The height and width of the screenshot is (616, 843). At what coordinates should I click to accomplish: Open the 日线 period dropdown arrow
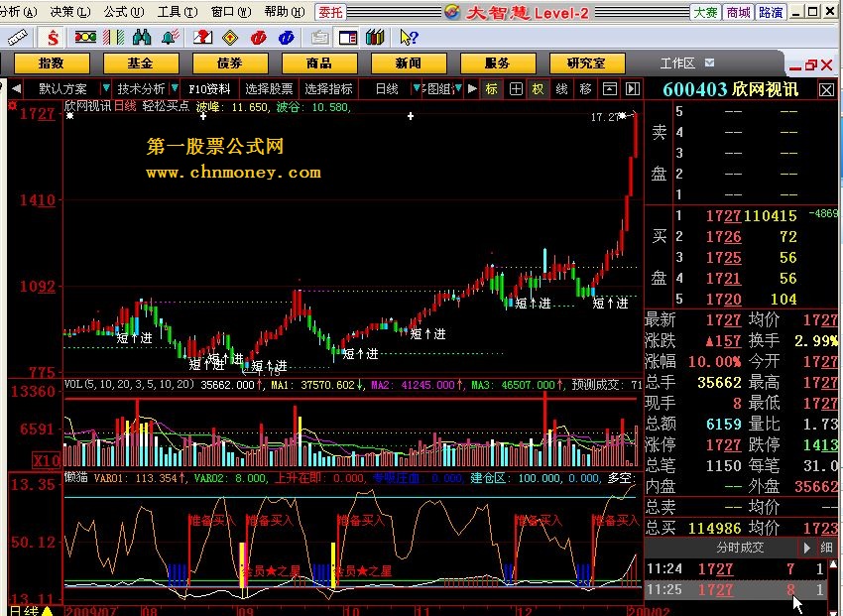pyautogui.click(x=417, y=88)
